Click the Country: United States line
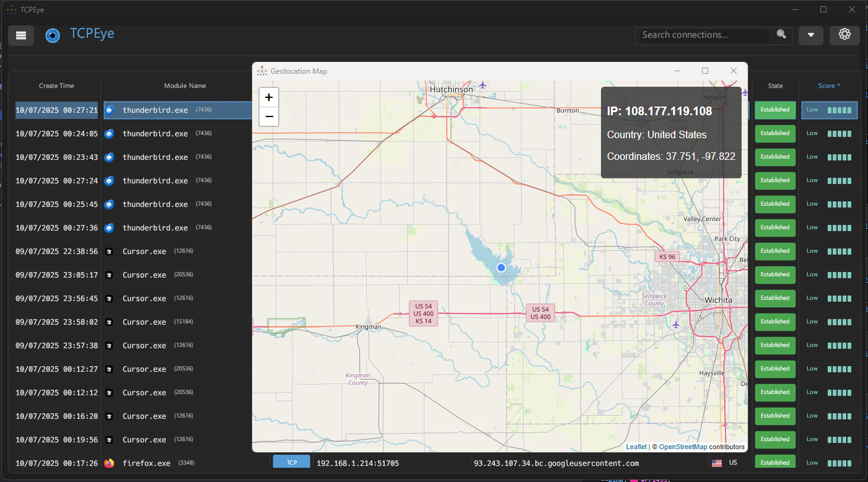The height and width of the screenshot is (482, 868). click(x=657, y=134)
